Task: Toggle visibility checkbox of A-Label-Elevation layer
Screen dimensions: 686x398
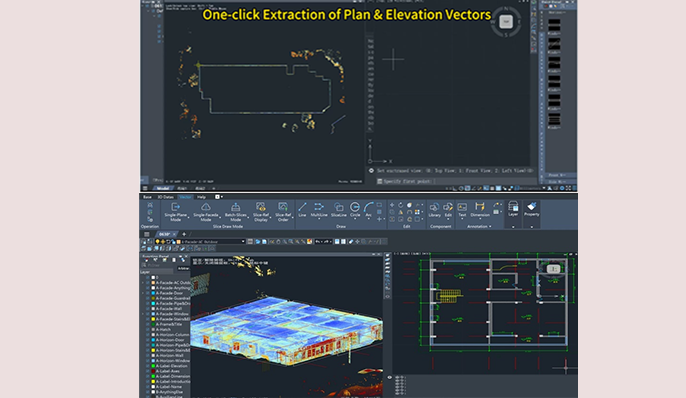Action: [x=148, y=366]
